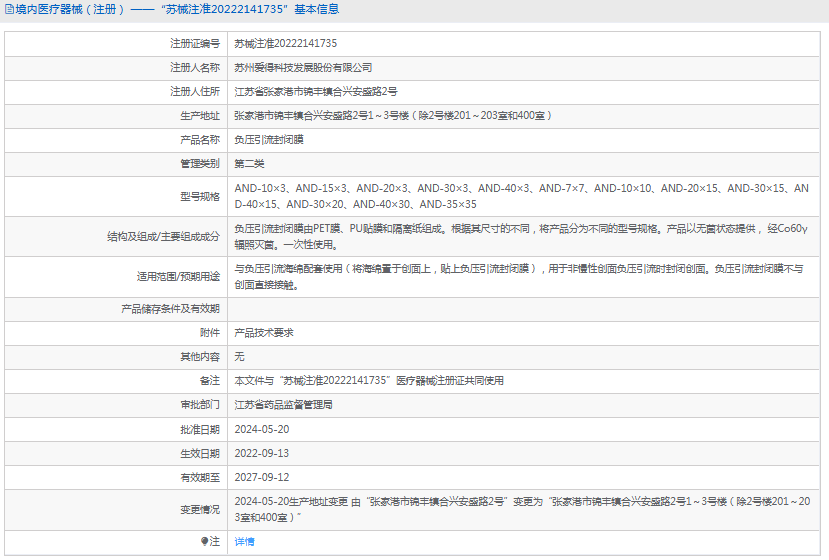Image resolution: width=829 pixels, height=560 pixels.
Task: Select registration number value 苏械注准20222141735
Action: click(285, 43)
